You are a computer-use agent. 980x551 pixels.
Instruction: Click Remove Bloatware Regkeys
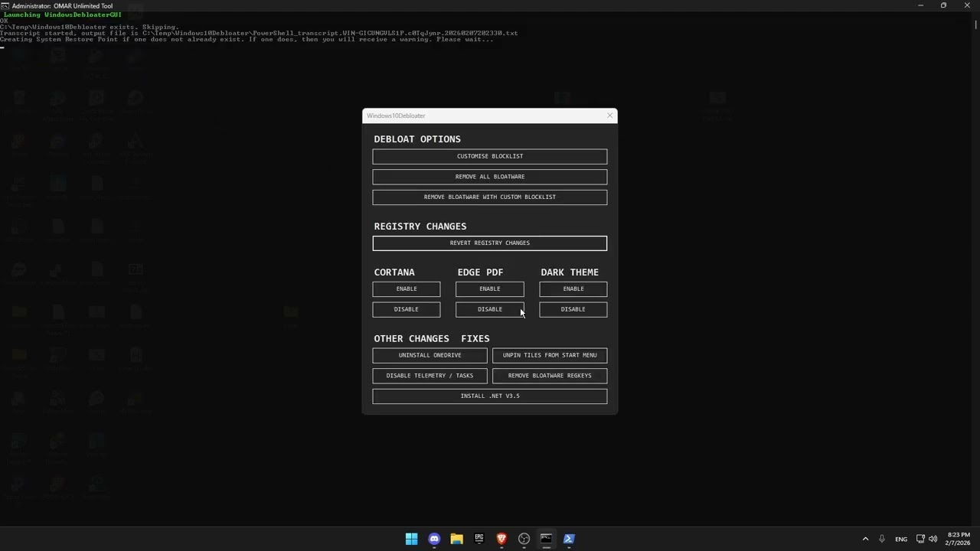pos(550,376)
